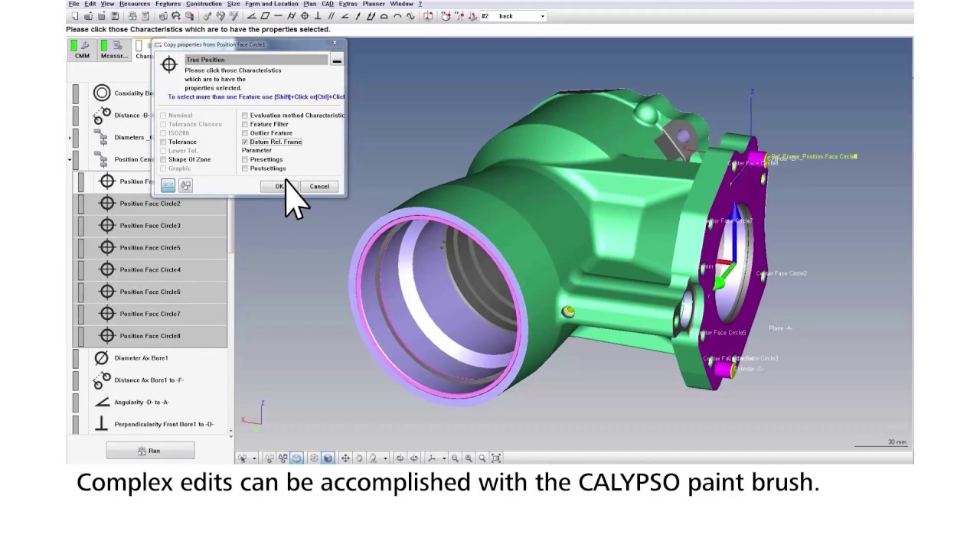
Task: Click the pan arrows icon in CAD toolbar
Action: pyautogui.click(x=345, y=458)
